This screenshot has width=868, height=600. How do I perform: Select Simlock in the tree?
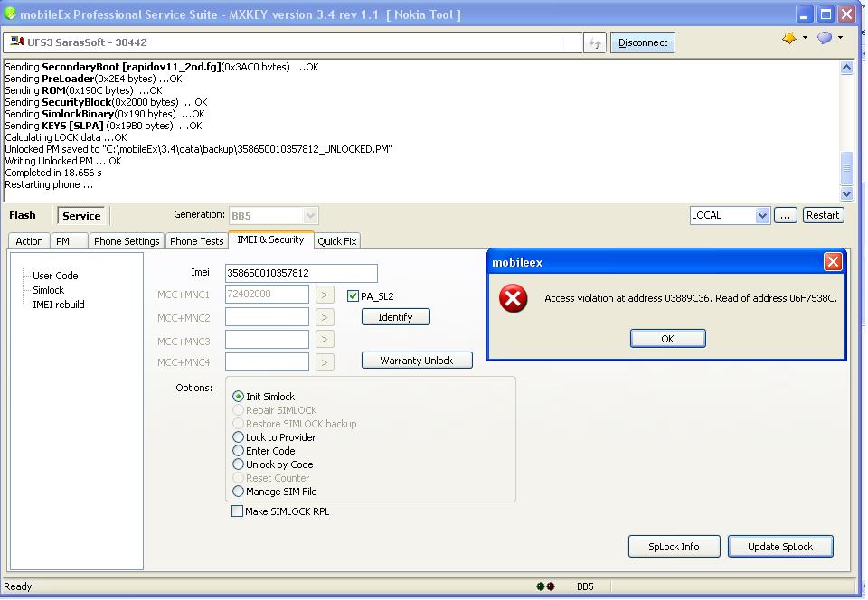(x=48, y=290)
